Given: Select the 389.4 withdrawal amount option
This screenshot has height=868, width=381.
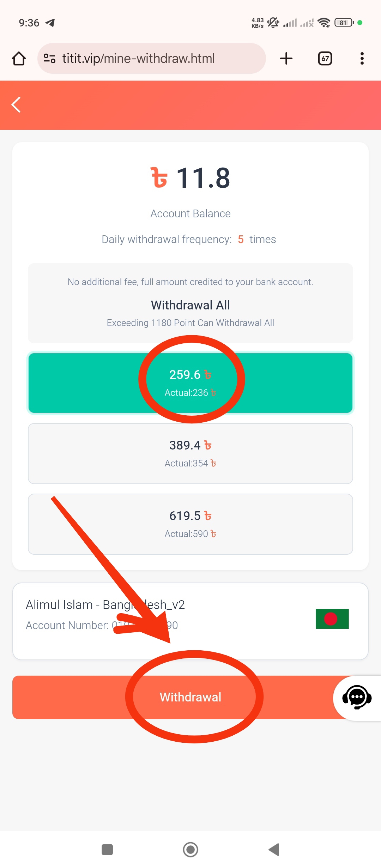Looking at the screenshot, I should pos(190,453).
